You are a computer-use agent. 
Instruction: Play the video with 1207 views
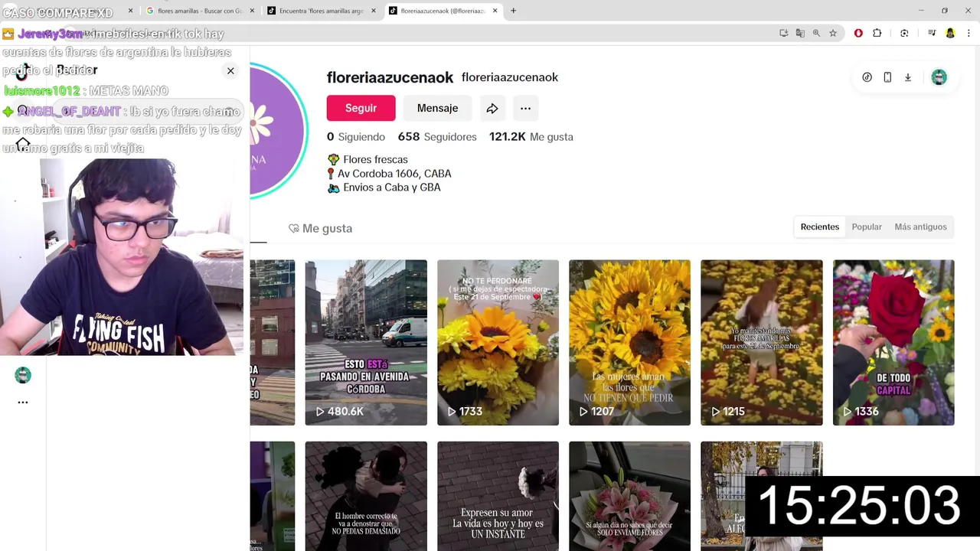[x=629, y=343]
